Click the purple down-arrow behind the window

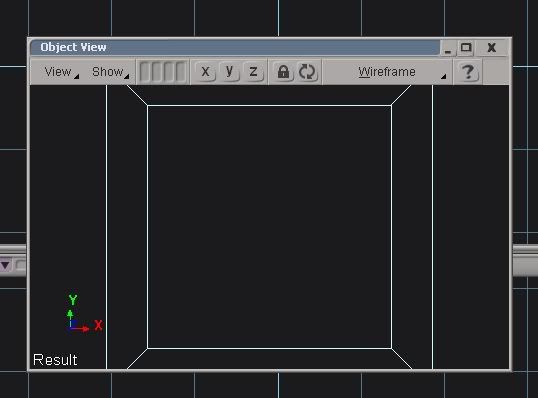[5, 265]
